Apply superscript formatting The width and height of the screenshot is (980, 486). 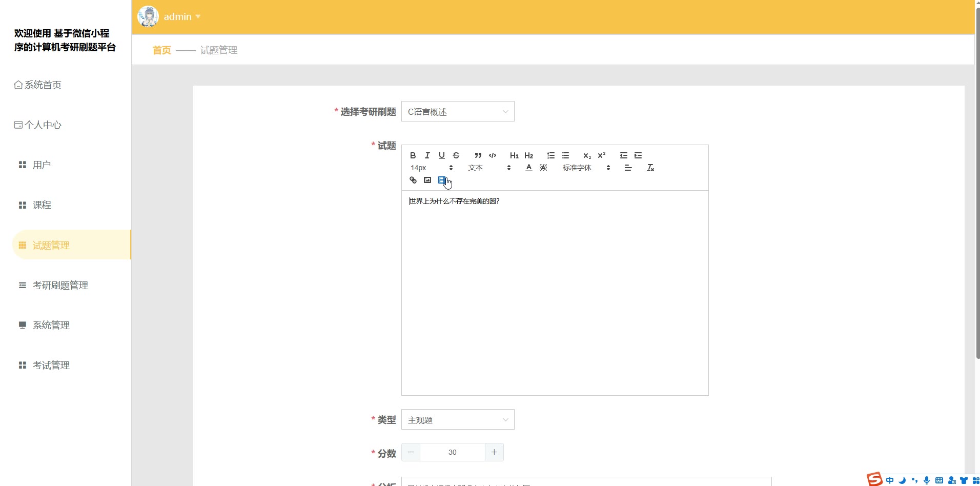coord(602,155)
